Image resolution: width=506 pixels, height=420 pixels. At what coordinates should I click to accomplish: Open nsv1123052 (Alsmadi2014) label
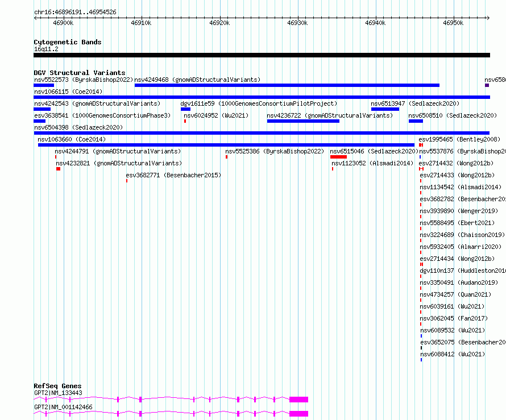[x=372, y=163]
